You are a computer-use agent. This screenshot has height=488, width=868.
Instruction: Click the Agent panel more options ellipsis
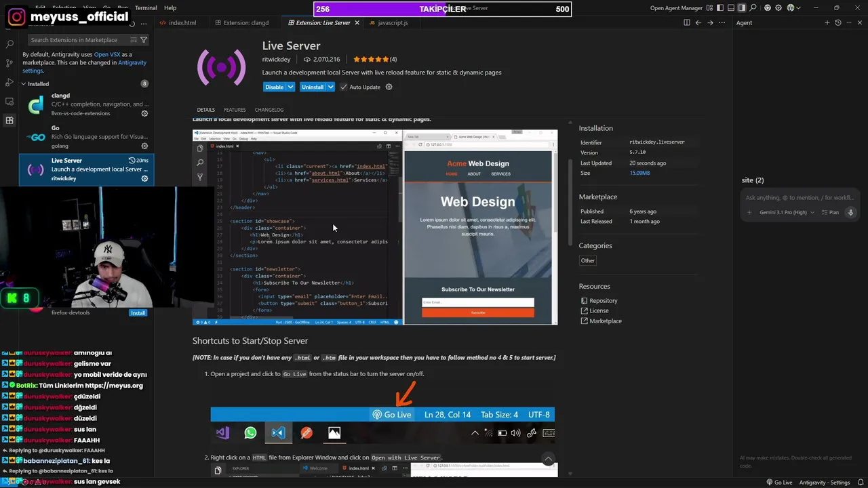pos(849,22)
